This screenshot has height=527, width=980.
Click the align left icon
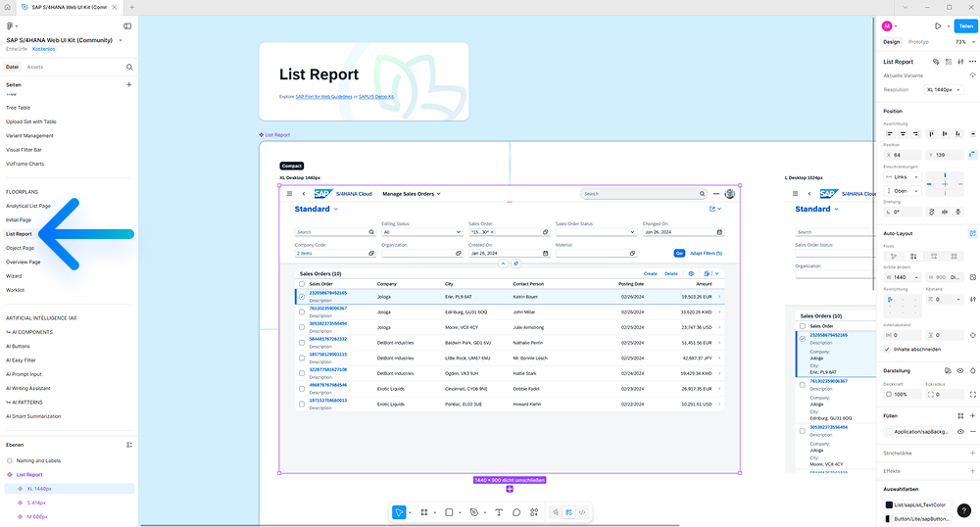coord(890,133)
